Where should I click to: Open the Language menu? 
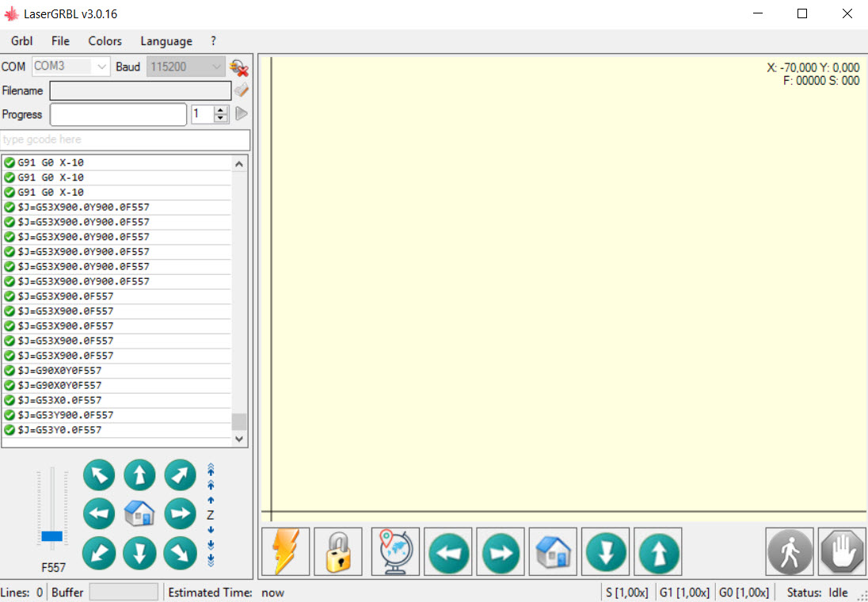[x=166, y=41]
